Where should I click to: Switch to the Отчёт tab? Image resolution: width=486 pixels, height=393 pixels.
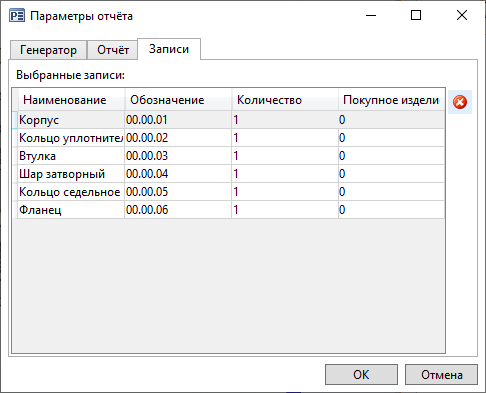113,50
